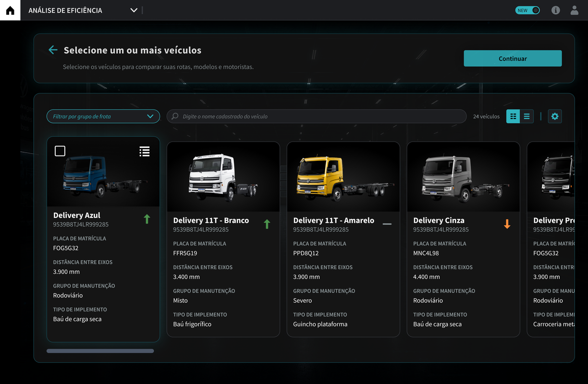The width and height of the screenshot is (588, 384).
Task: Click the Delivery Azul title
Action: click(x=77, y=216)
